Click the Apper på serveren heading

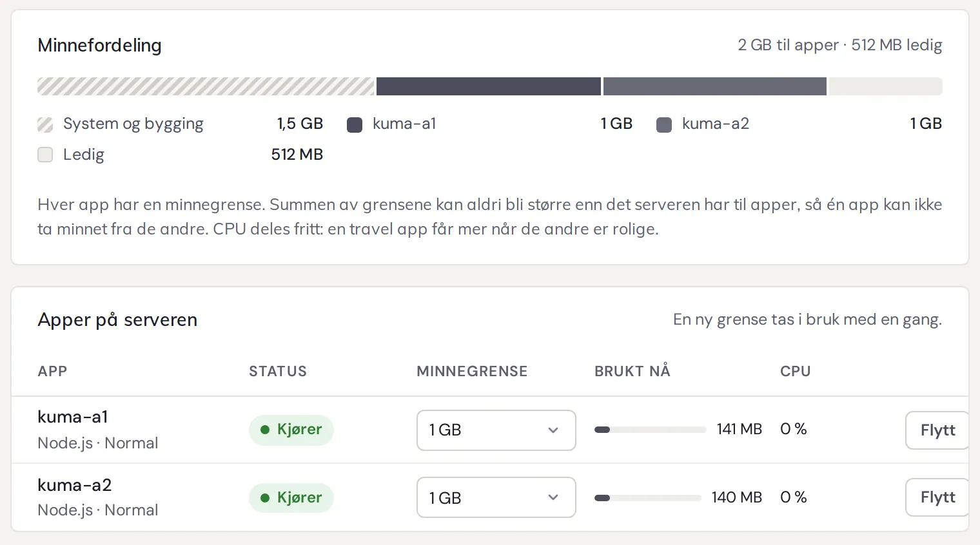click(117, 320)
